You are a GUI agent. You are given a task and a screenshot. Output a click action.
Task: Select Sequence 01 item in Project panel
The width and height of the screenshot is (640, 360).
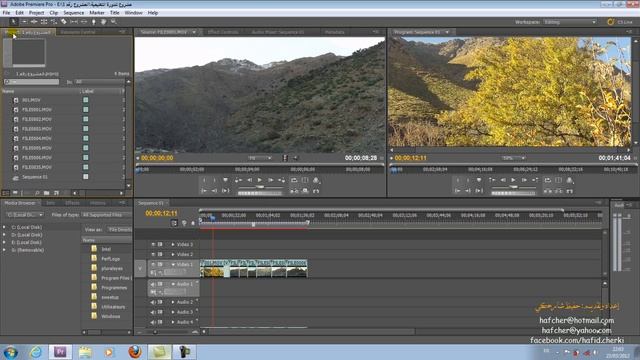[35, 177]
